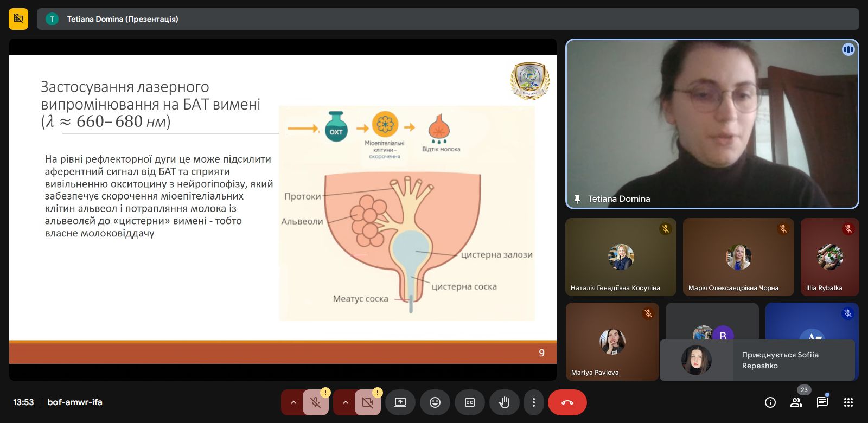Screen dimensions: 868x423
Task: Click the yellow presentation icon top-left
Action: coord(18,19)
